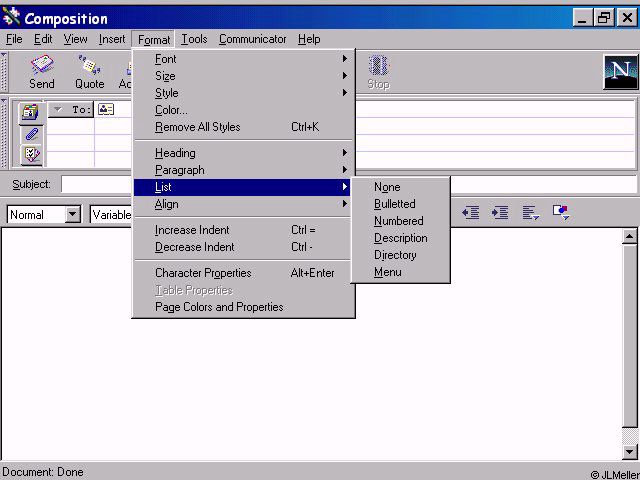The width and height of the screenshot is (640, 480).
Task: Click in the Subject input field
Action: (x=349, y=184)
